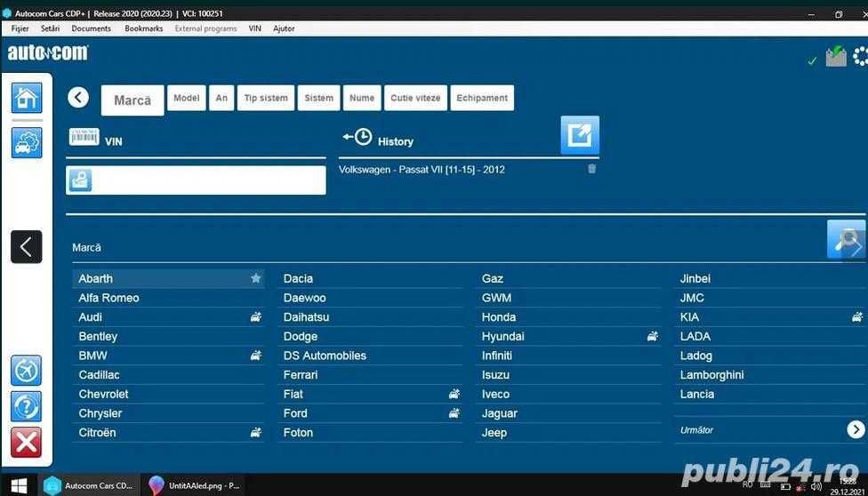Toggle Abarth favorite star
This screenshot has width=868, height=496.
coord(256,278)
